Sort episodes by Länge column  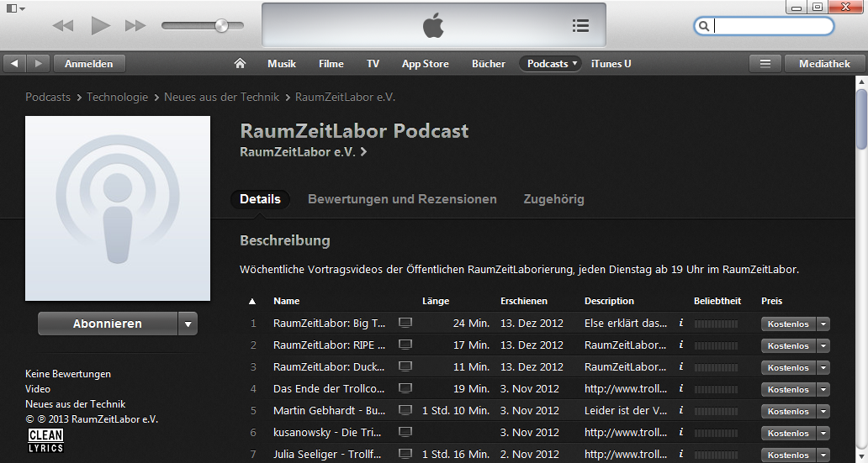click(436, 301)
